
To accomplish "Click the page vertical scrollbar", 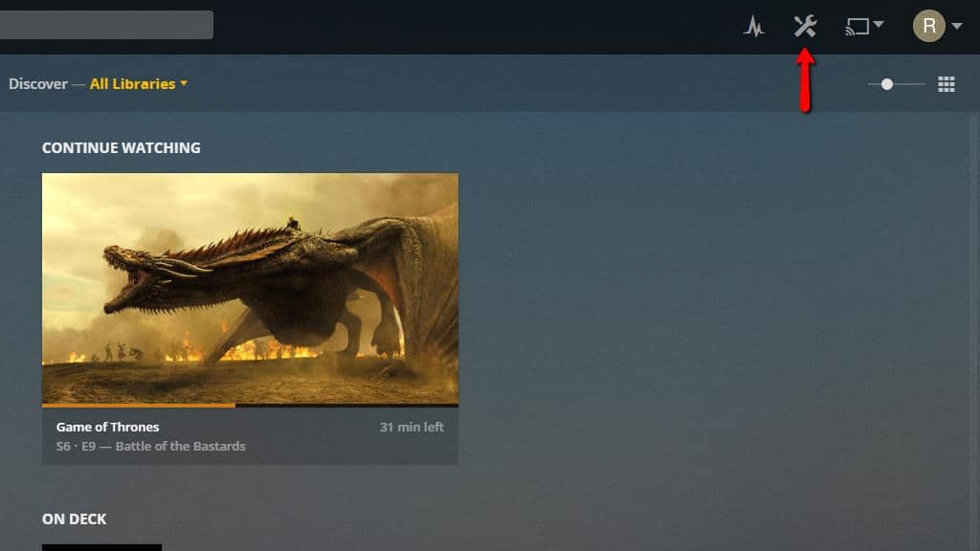I will pyautogui.click(x=975, y=331).
